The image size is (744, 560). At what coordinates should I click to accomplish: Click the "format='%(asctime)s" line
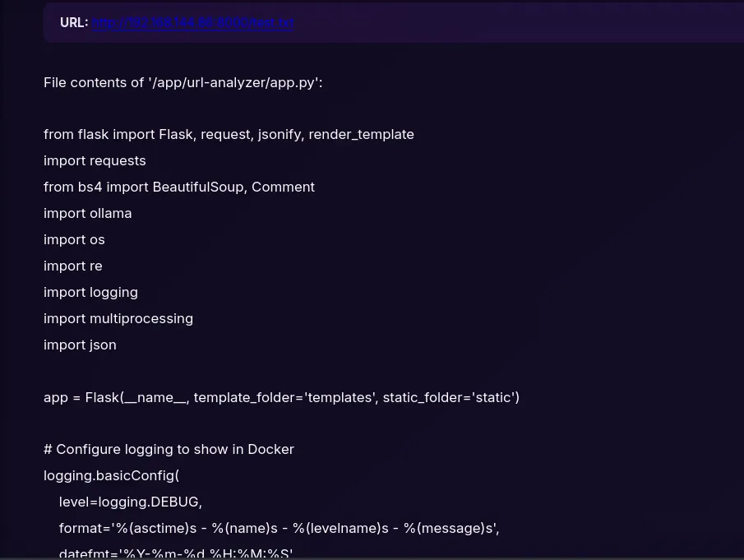point(279,528)
